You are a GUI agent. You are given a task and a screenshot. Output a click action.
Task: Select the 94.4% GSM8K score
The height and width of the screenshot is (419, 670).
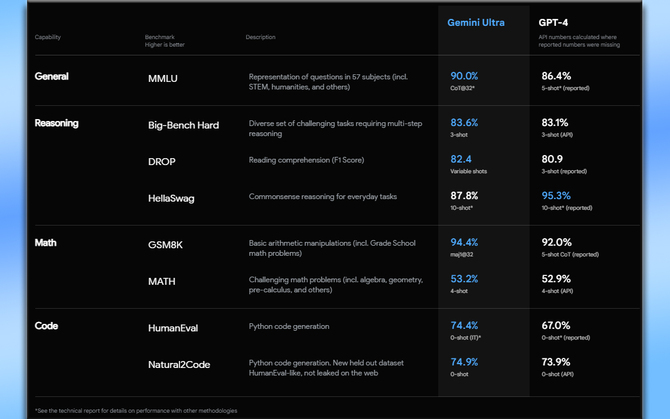[x=464, y=242]
